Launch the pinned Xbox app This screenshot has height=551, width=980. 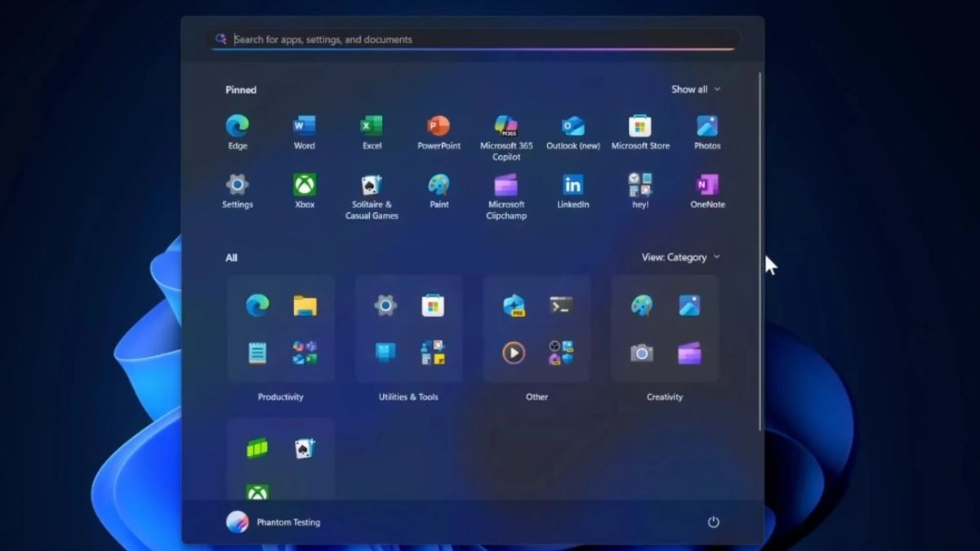click(305, 191)
